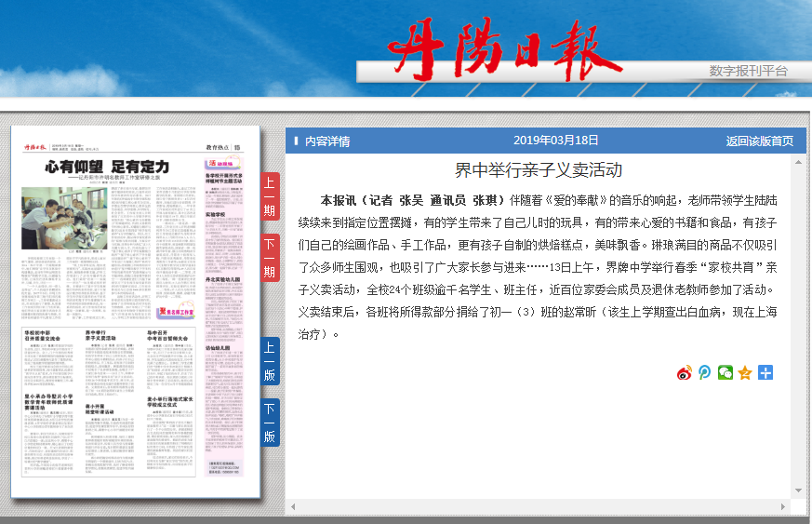Click the 丹阳日报 masthead logo

point(504,49)
